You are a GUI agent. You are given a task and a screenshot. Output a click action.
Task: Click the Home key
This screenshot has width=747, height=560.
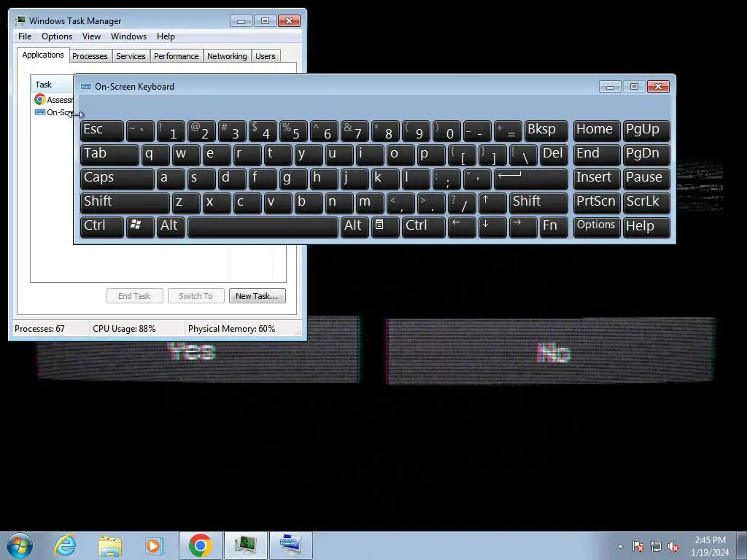coord(596,131)
